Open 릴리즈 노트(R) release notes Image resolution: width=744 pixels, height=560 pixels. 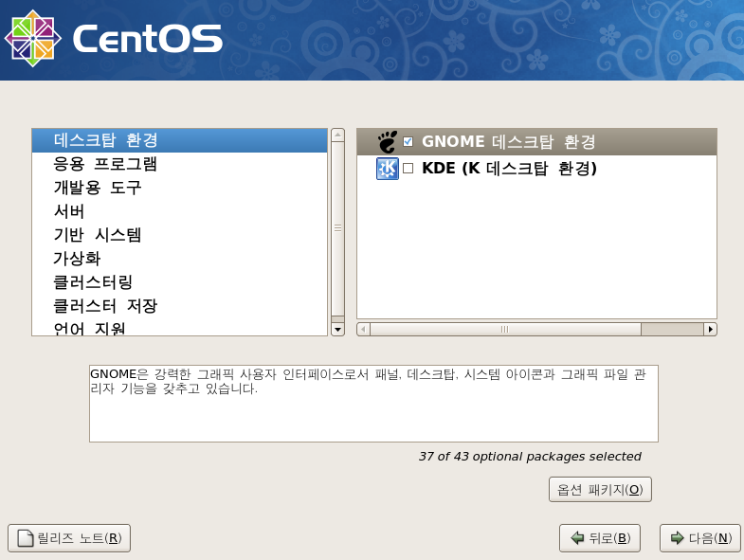[x=69, y=538]
